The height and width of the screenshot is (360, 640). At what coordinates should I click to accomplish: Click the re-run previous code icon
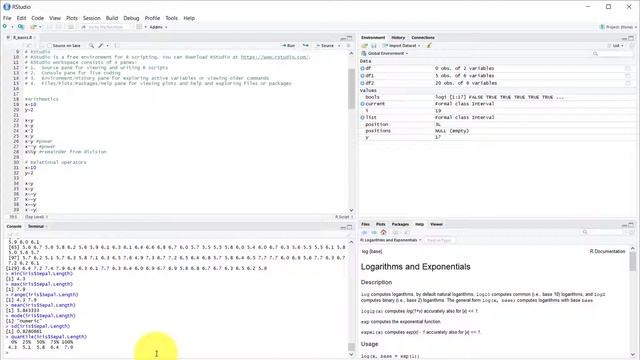coord(305,46)
